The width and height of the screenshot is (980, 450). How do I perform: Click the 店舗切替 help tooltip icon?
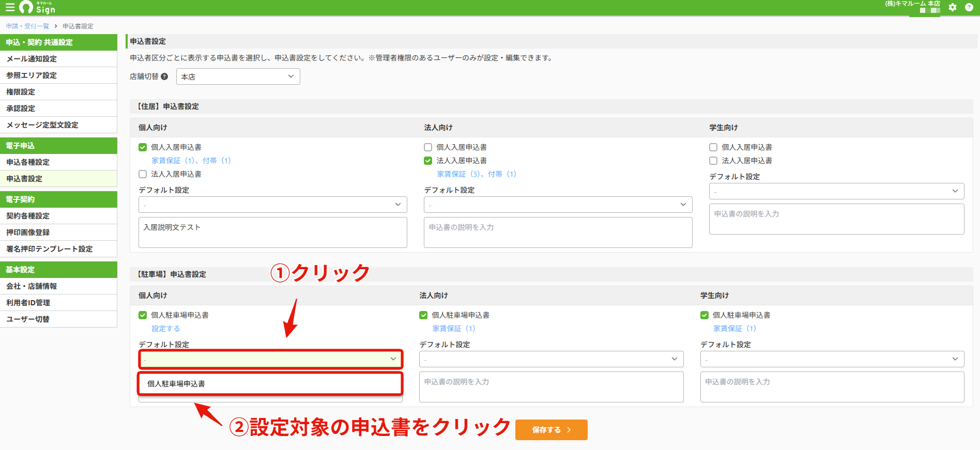point(164,76)
